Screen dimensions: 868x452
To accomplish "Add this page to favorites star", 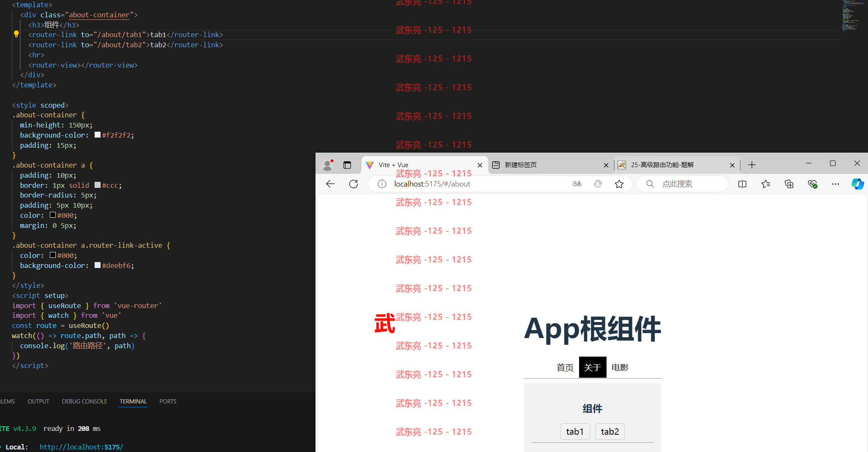I will pos(619,184).
